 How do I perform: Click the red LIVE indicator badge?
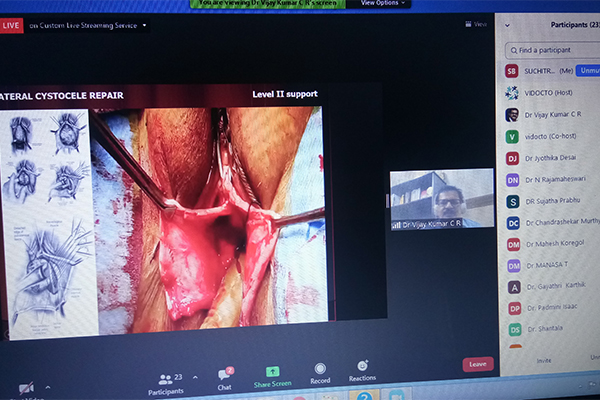pyautogui.click(x=12, y=24)
